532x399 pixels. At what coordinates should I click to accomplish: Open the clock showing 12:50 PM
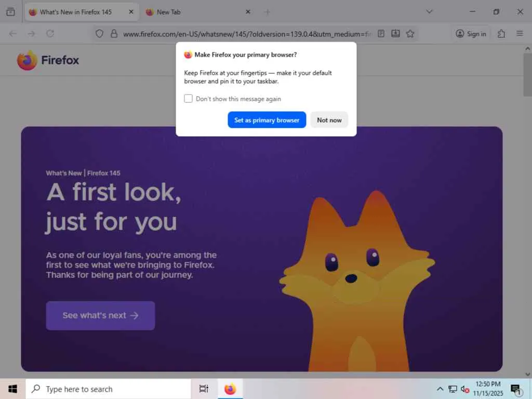pyautogui.click(x=488, y=389)
